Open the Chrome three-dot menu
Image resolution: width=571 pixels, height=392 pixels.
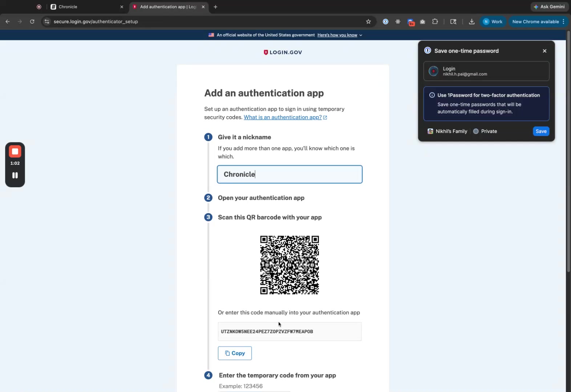[563, 21]
